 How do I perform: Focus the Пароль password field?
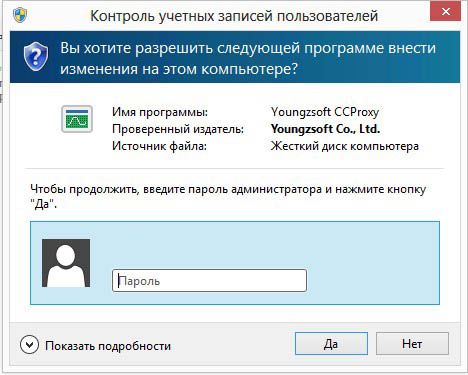(209, 281)
